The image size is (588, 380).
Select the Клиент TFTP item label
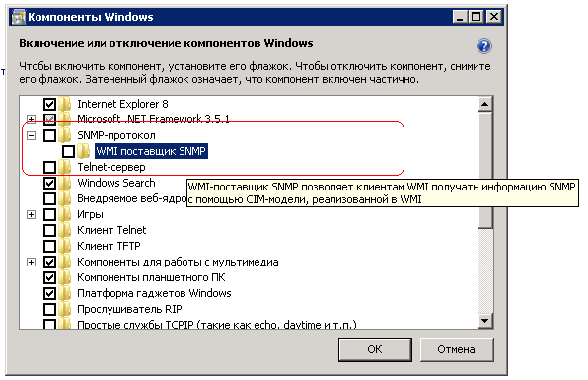(x=109, y=246)
